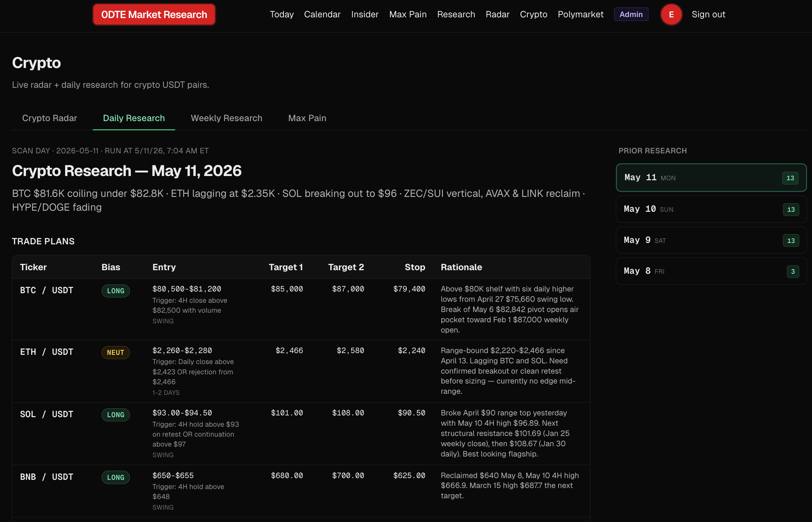The height and width of the screenshot is (522, 812).
Task: Click the LONG badge in BTC row
Action: (116, 291)
